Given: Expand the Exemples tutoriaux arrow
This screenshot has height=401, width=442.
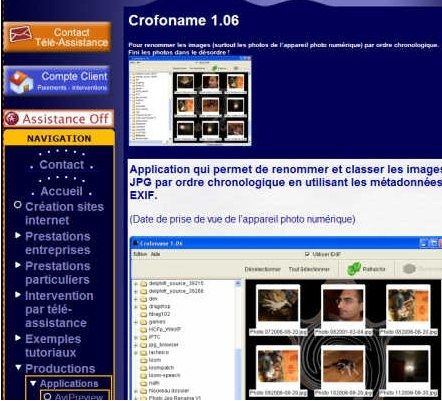Looking at the screenshot, I should (x=18, y=338).
